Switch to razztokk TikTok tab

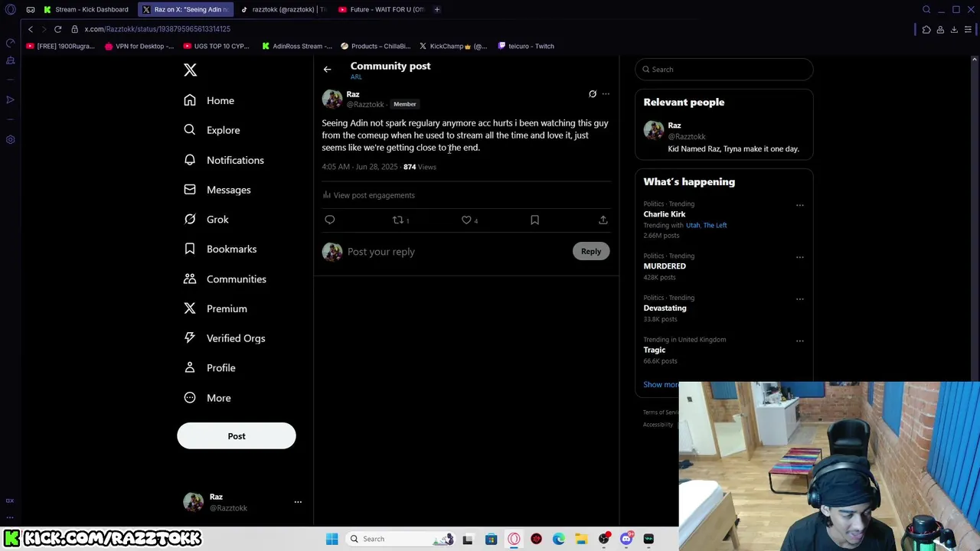[283, 9]
